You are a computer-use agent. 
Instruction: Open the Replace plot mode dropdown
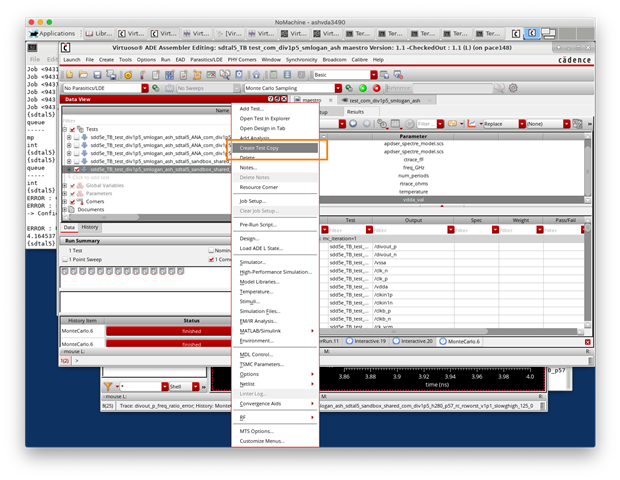[x=522, y=124]
